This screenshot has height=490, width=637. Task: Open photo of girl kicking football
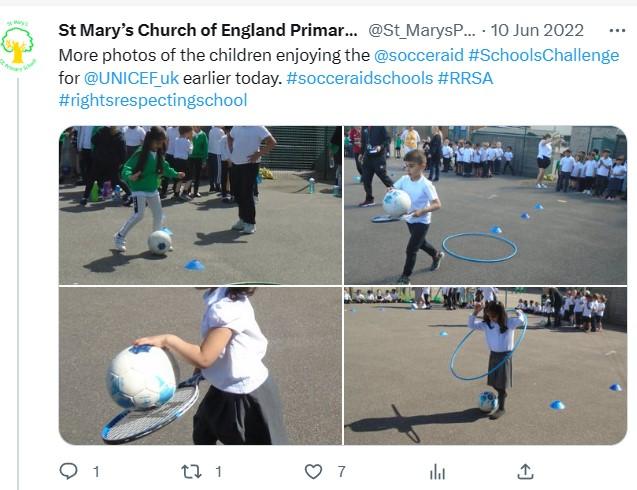[200, 205]
